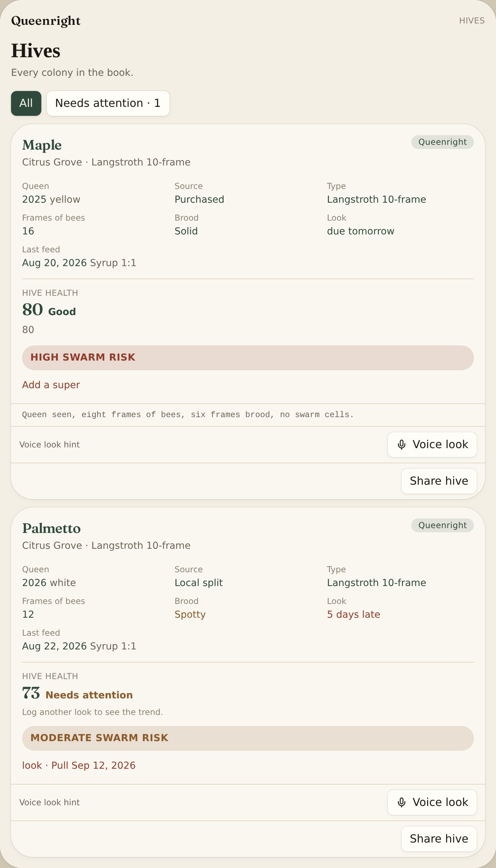Click Maple's Queenright status badge
Viewport: 496px width, 868px height.
pos(442,142)
